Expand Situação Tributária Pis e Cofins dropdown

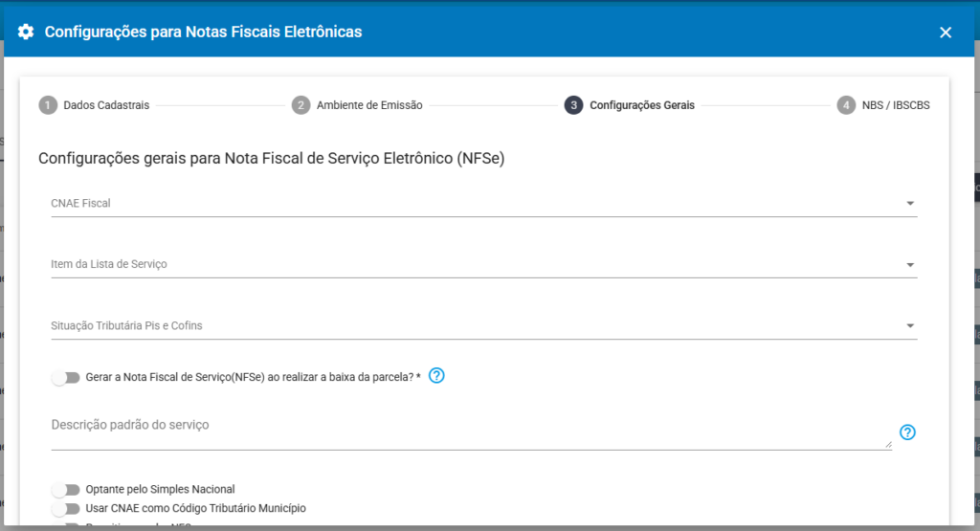910,326
